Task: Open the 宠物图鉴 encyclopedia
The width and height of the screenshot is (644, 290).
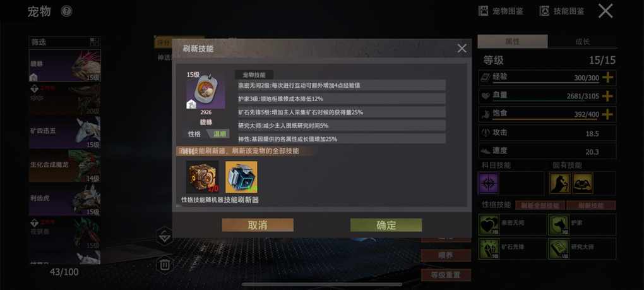Action: click(x=501, y=11)
